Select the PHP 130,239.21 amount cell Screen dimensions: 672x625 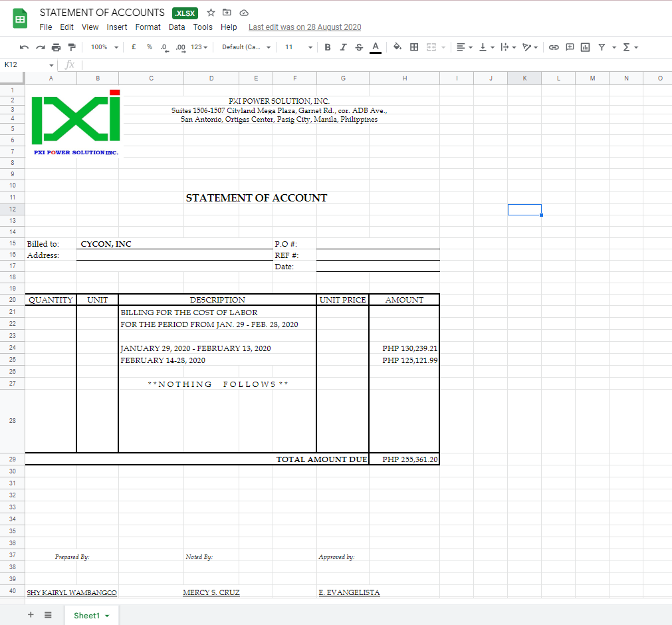tap(404, 348)
